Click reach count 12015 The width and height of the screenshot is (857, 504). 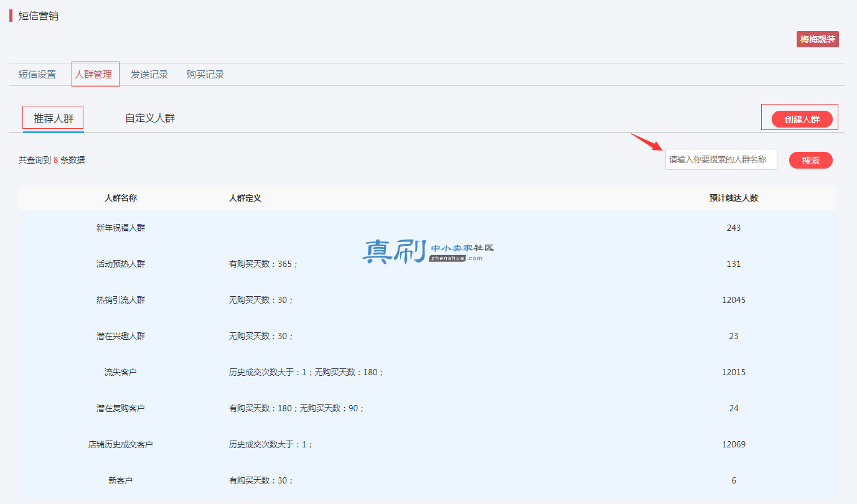point(734,372)
